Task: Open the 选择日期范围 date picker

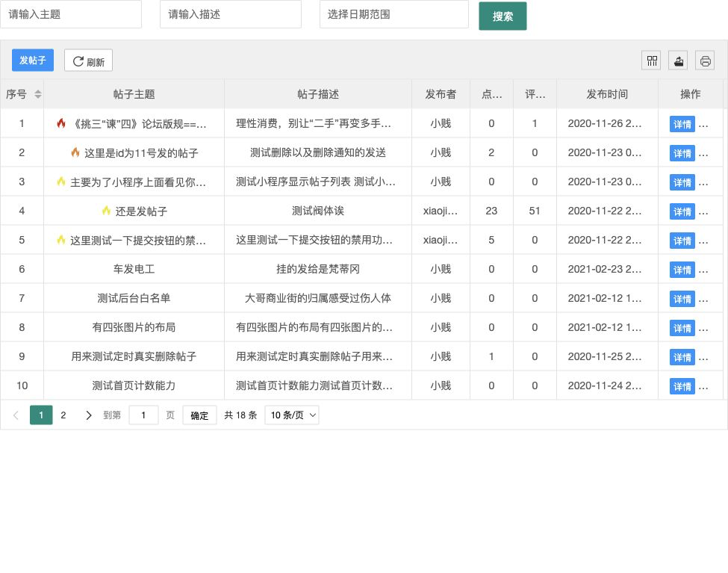Action: point(394,14)
